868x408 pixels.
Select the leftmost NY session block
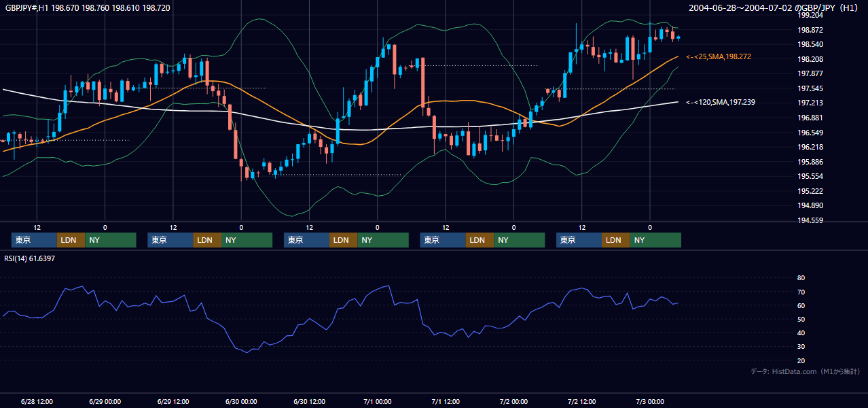[x=111, y=240]
